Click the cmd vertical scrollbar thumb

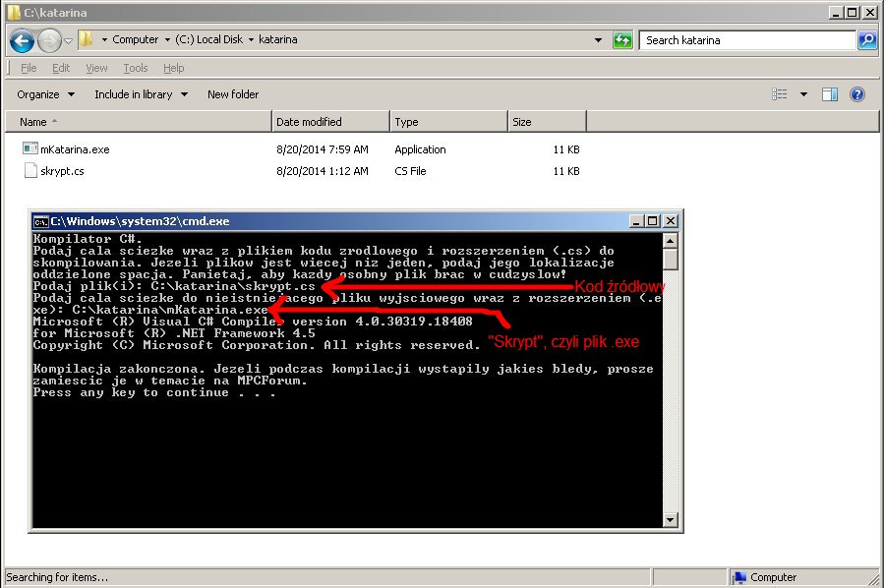click(670, 260)
